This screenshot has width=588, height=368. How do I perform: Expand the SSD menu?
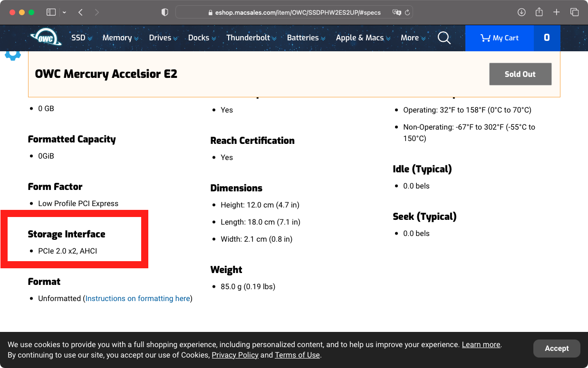click(82, 38)
